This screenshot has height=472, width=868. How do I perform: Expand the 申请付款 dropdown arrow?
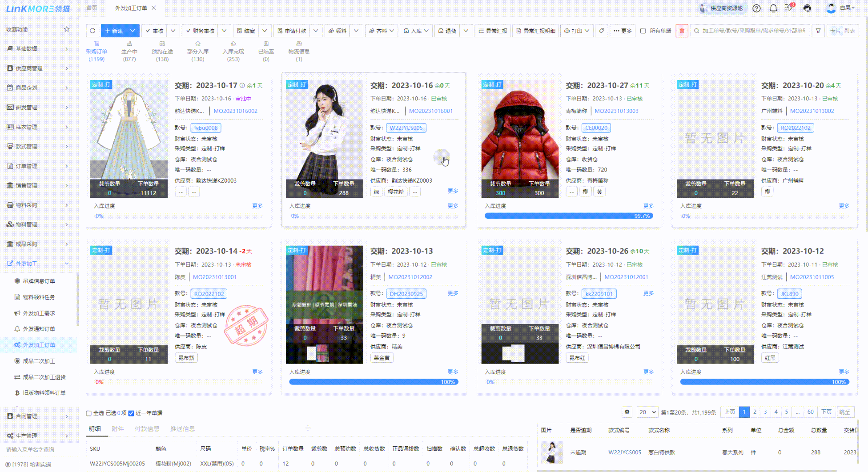(x=316, y=31)
